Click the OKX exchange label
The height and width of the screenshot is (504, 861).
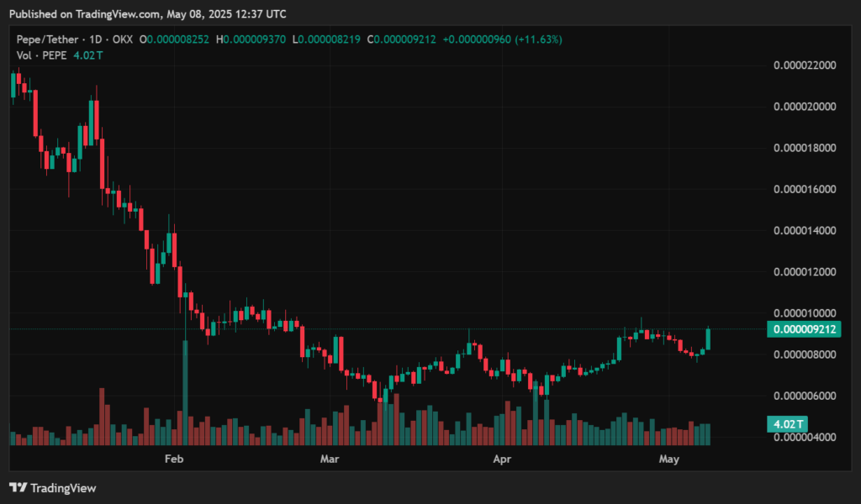[x=123, y=39]
